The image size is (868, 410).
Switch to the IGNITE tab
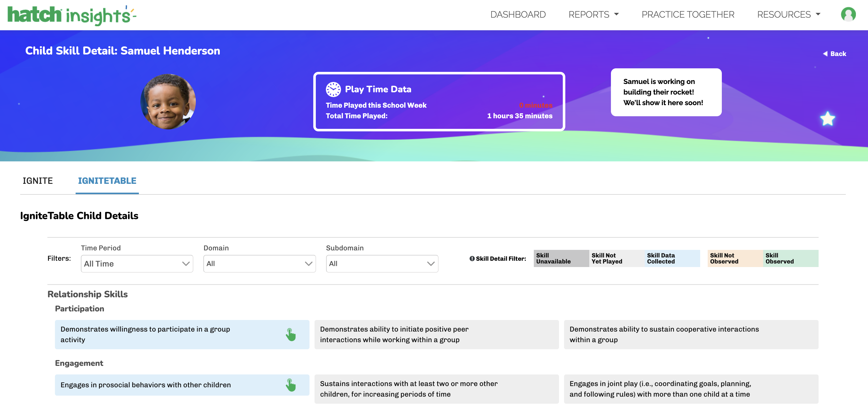tap(38, 181)
